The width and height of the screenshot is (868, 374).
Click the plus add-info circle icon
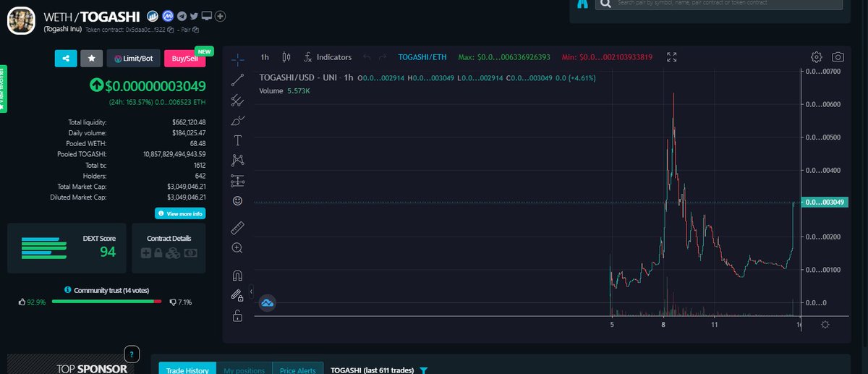(x=221, y=16)
